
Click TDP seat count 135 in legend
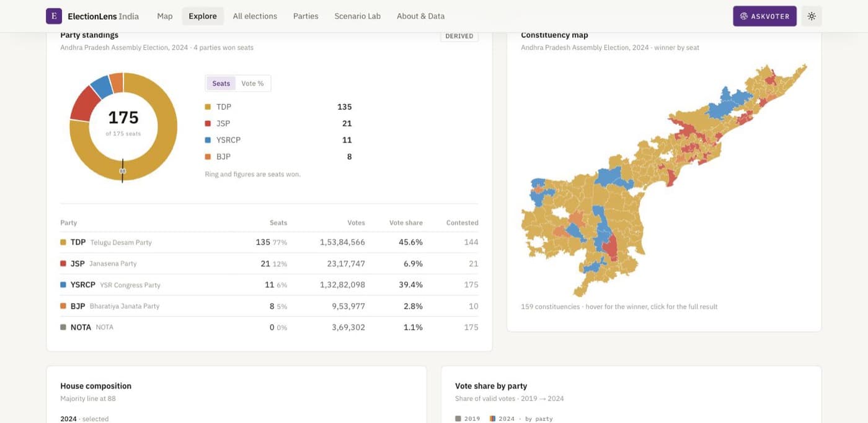click(344, 107)
